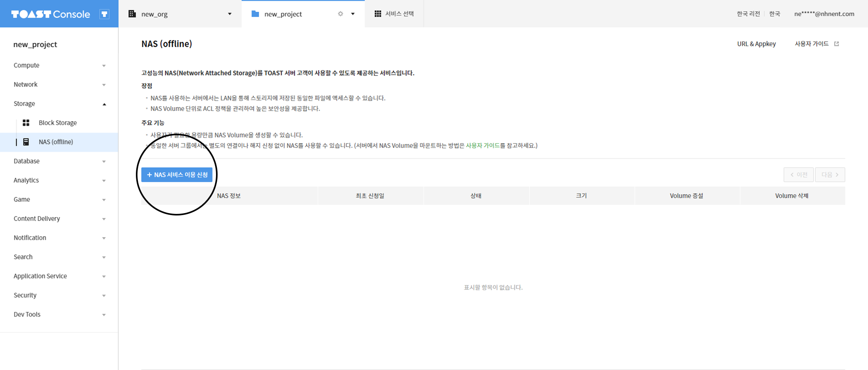868x370 pixels.
Task: Expand the Content Delivery menu
Action: [59, 219]
